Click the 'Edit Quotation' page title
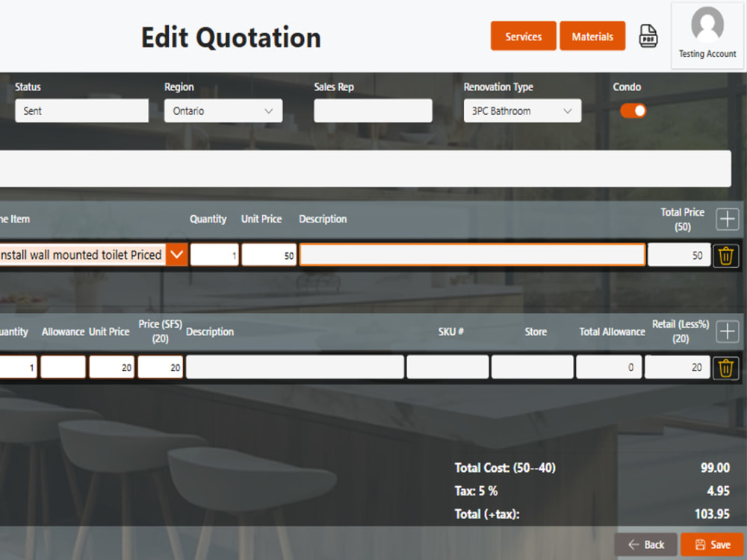The height and width of the screenshot is (560, 747). 231,37
